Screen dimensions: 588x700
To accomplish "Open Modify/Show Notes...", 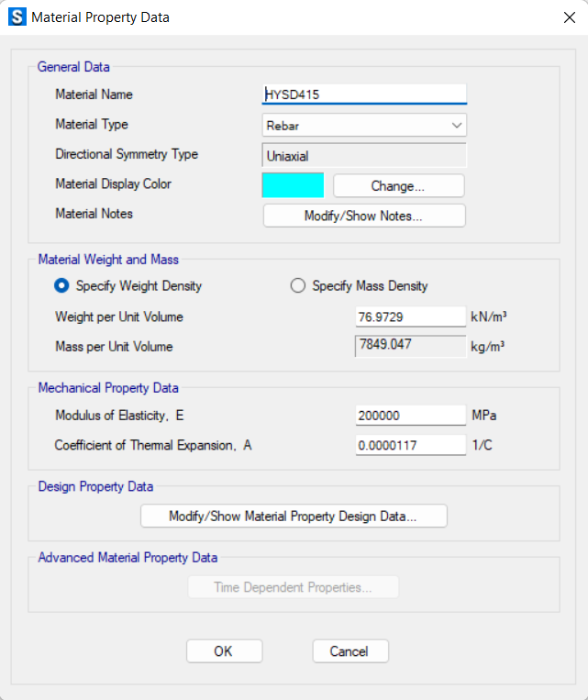I will 364,216.
